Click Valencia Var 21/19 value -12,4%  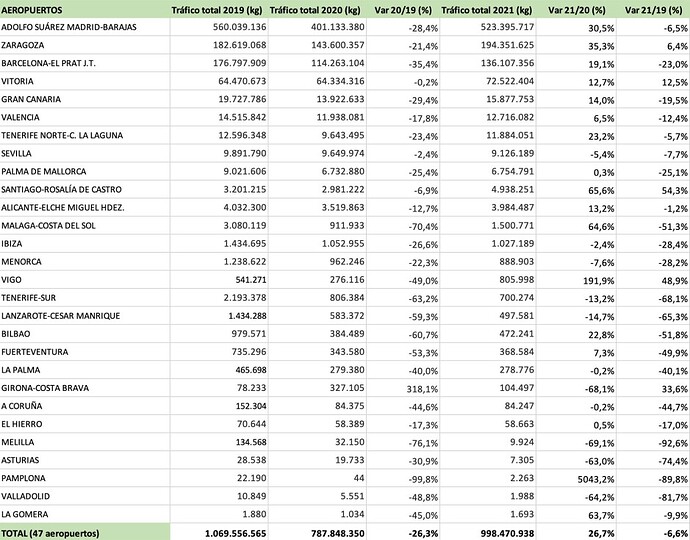673,118
